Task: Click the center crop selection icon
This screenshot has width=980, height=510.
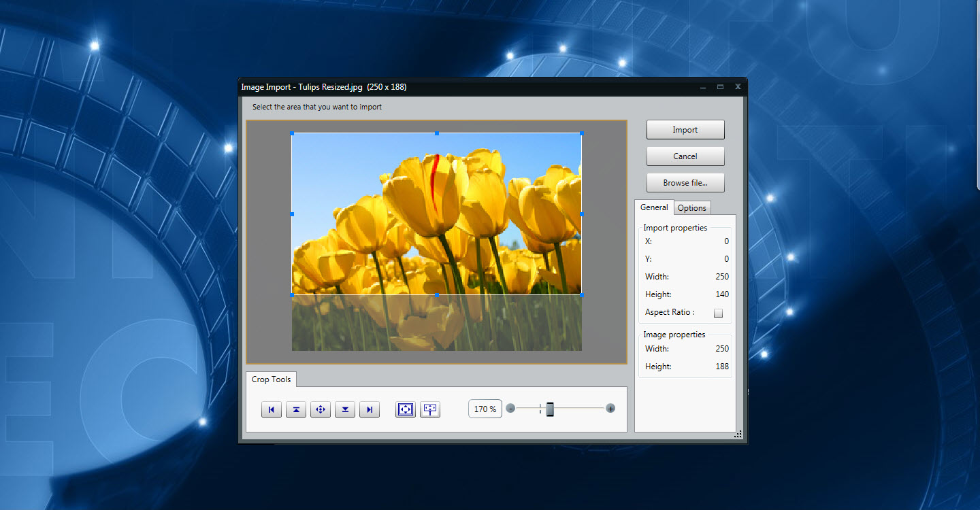Action: [321, 409]
